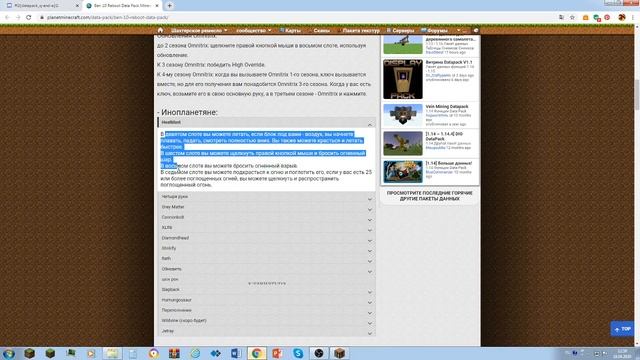This screenshot has height=360, width=640.
Task: Open the Windows Start button
Action: click(x=9, y=353)
